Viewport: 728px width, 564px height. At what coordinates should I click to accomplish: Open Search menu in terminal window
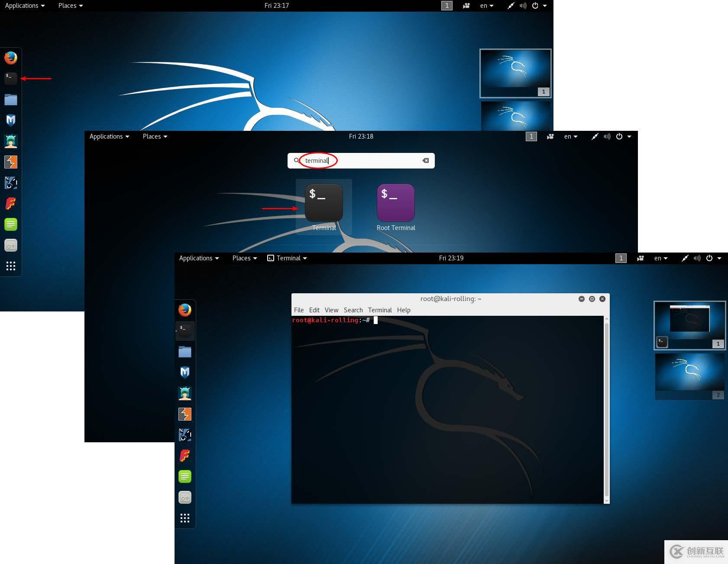pyautogui.click(x=353, y=310)
